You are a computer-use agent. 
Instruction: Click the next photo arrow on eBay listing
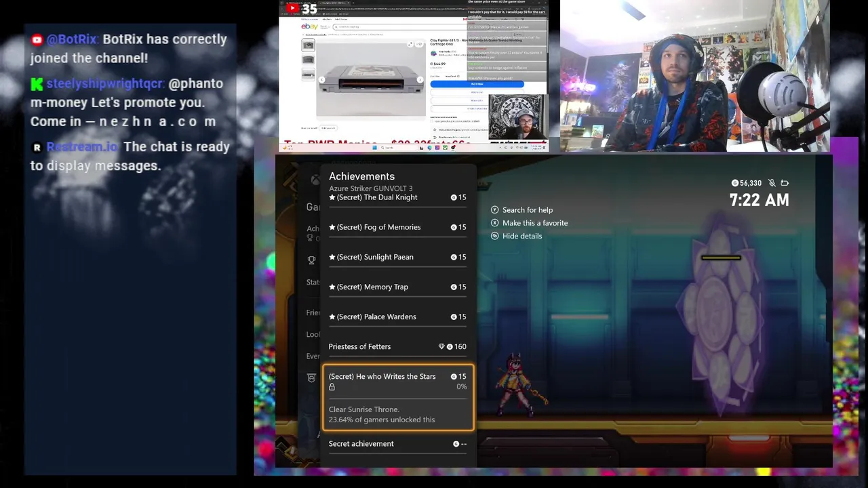pyautogui.click(x=420, y=79)
